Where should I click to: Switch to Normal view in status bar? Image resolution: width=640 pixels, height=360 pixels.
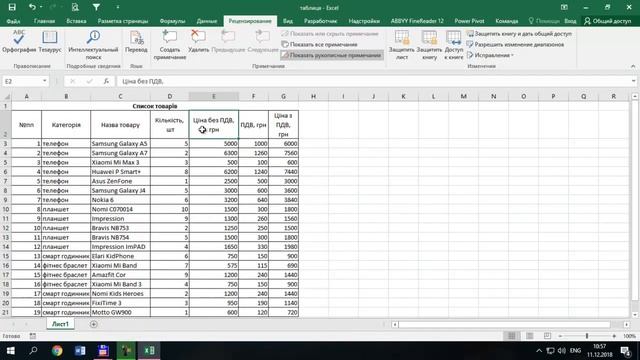pos(511,336)
